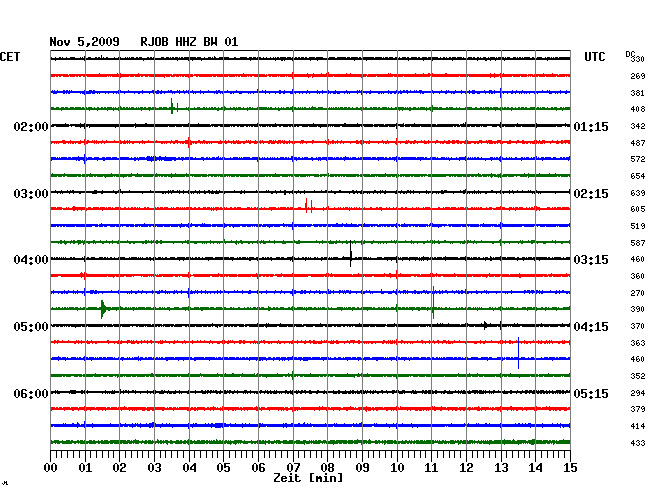
Task: Click the tall blue spike near minute 13.5
Action: [x=518, y=353]
